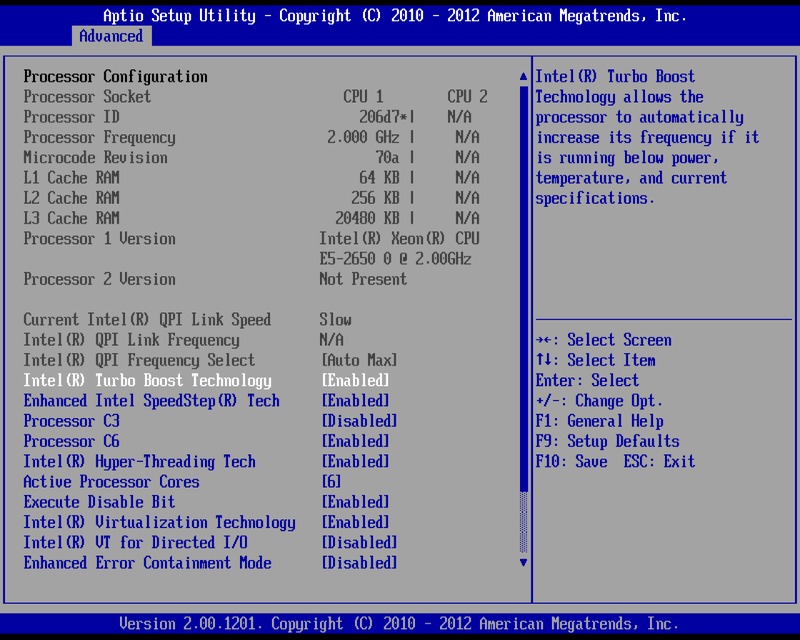Toggle the Processor C3 Disabled value
800x640 pixels.
[x=359, y=421]
